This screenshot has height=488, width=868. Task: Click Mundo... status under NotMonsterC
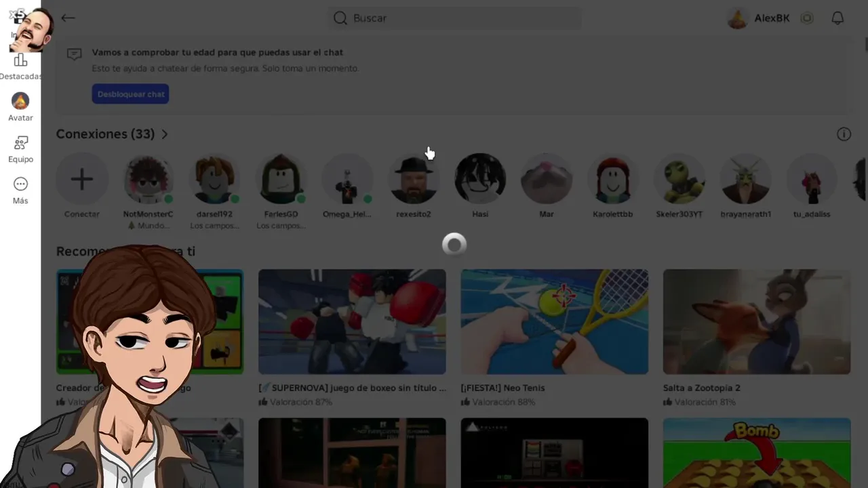[149, 226]
